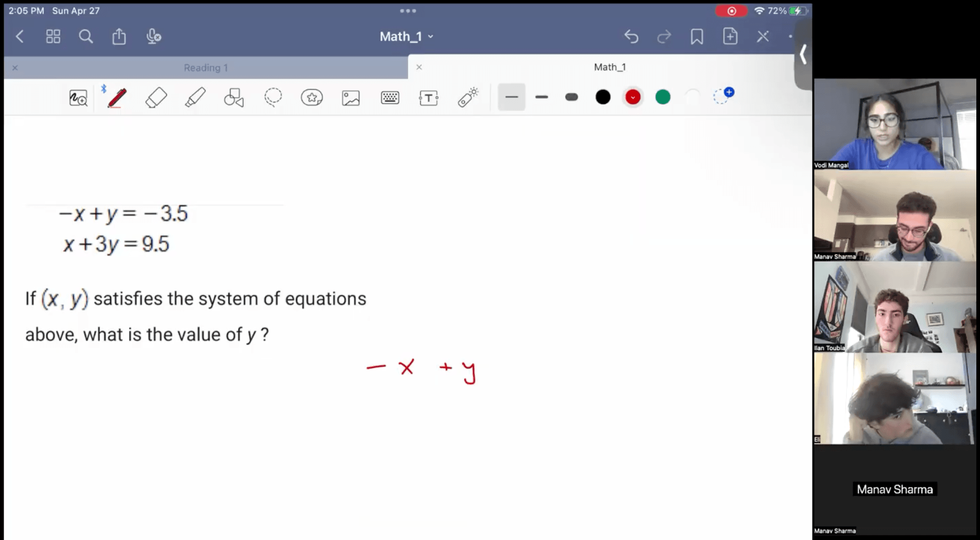Open the Stickers elements tool
Screen dimensions: 980x540
312,97
